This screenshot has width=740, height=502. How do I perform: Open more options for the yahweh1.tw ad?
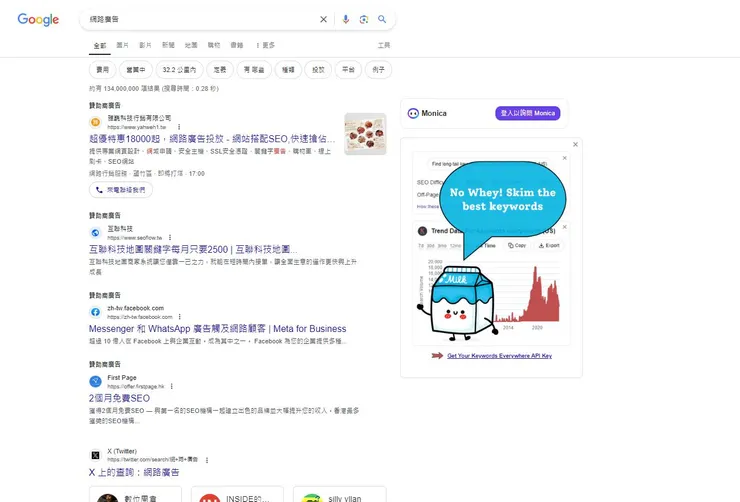[x=179, y=127]
